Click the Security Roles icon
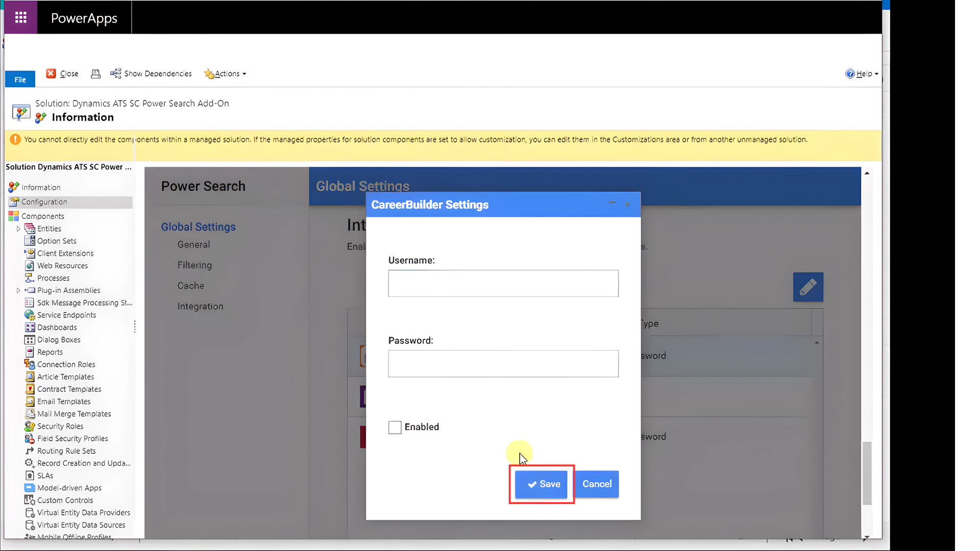The image size is (980, 551). point(30,427)
